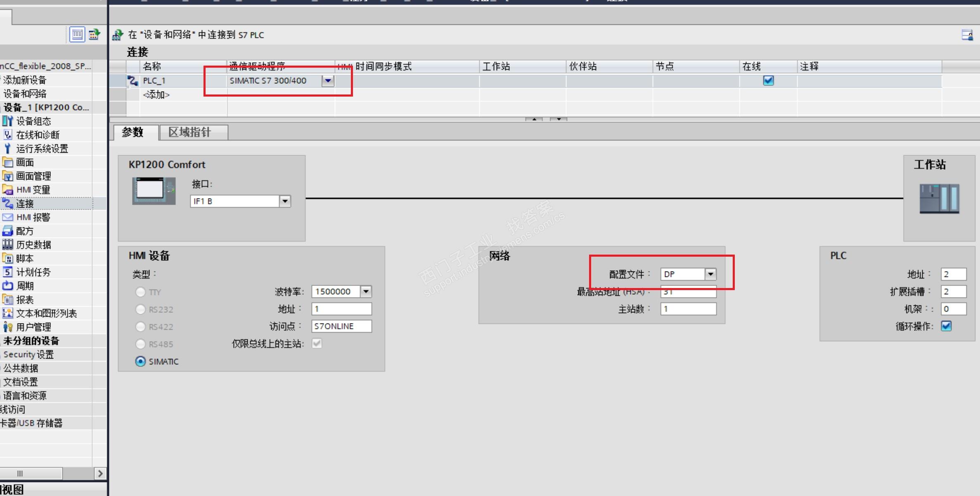Image resolution: width=980 pixels, height=496 pixels.
Task: Click the 用户管理 icon
Action: pos(7,327)
